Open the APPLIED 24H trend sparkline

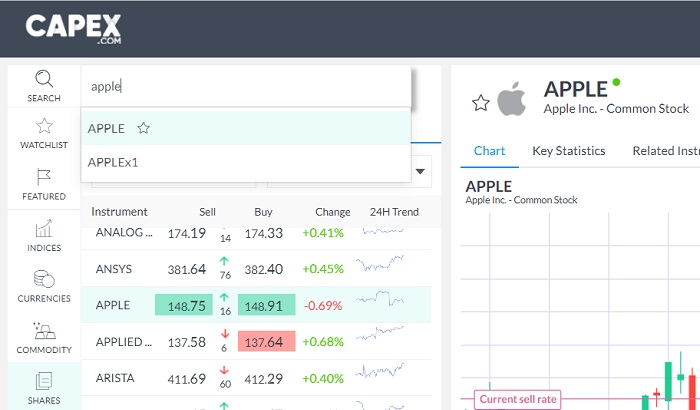pos(380,333)
